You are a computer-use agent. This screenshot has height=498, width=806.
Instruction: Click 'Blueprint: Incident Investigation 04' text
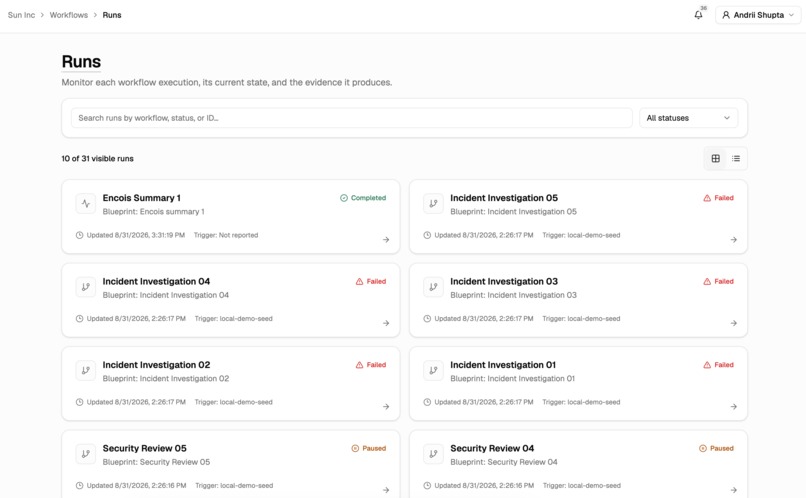pyautogui.click(x=166, y=295)
